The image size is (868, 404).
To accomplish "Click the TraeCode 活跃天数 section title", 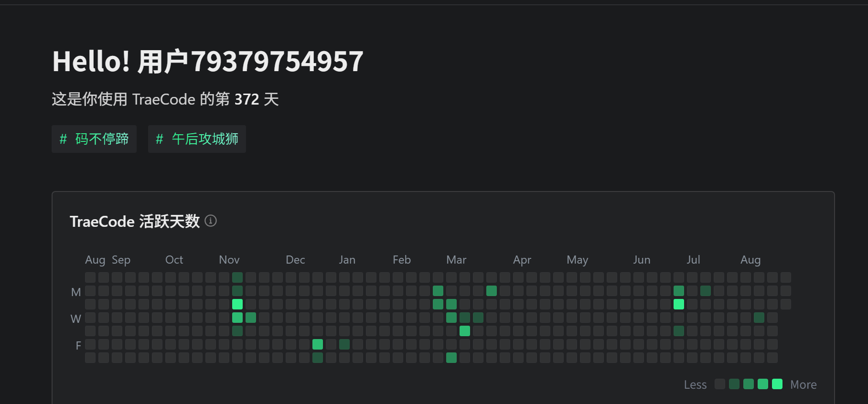I will pyautogui.click(x=135, y=221).
